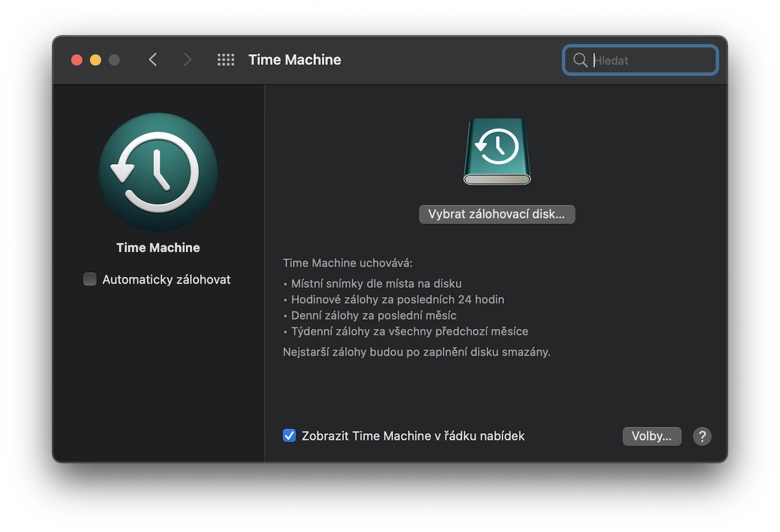The width and height of the screenshot is (780, 532).
Task: Open the Volby… options button
Action: [652, 436]
